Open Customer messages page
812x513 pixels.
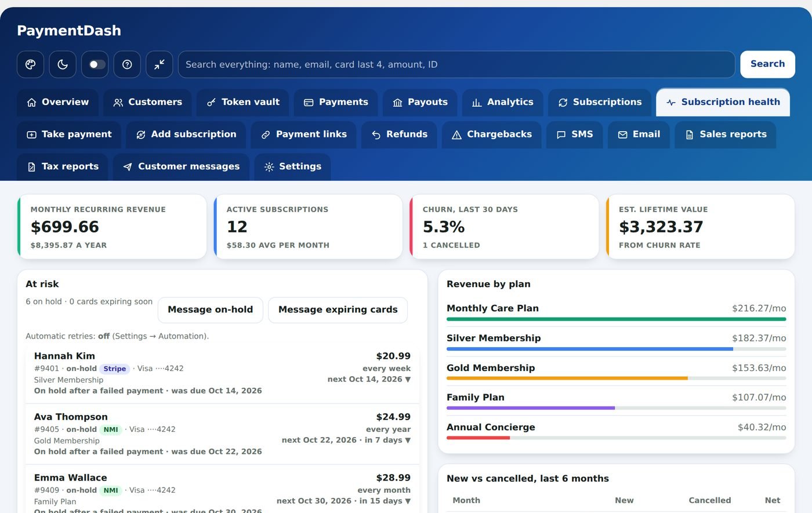[x=182, y=167]
